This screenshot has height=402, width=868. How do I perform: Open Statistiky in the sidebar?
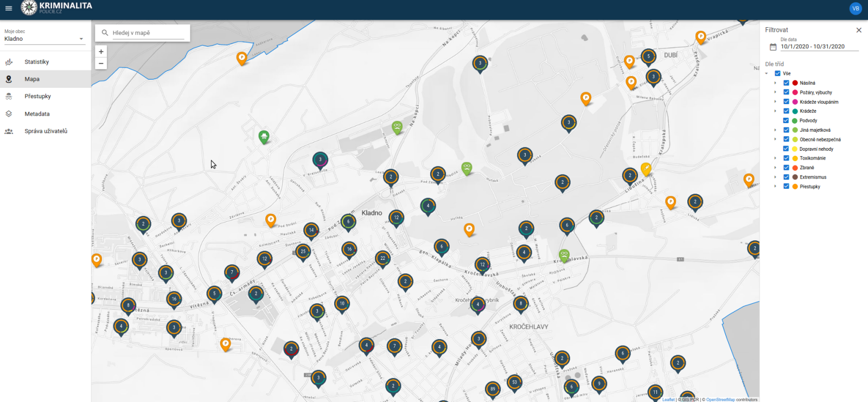coord(36,62)
